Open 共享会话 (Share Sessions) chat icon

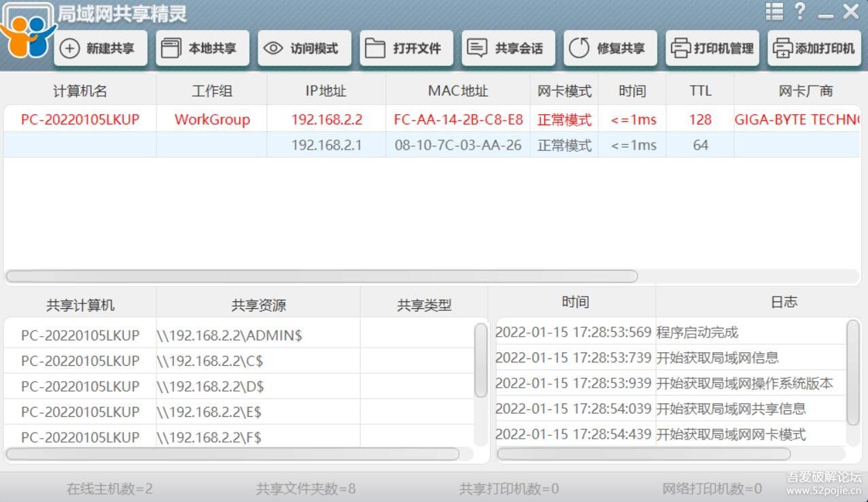click(477, 49)
